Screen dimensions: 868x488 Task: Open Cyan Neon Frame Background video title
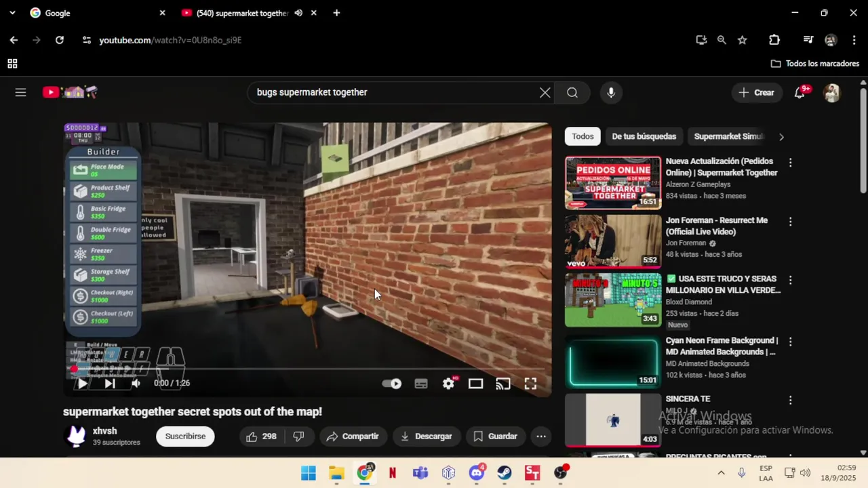[x=722, y=346]
